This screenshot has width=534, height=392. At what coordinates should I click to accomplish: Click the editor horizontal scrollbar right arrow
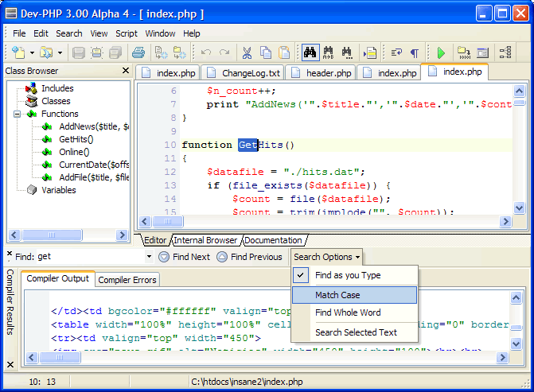pyautogui.click(x=505, y=222)
